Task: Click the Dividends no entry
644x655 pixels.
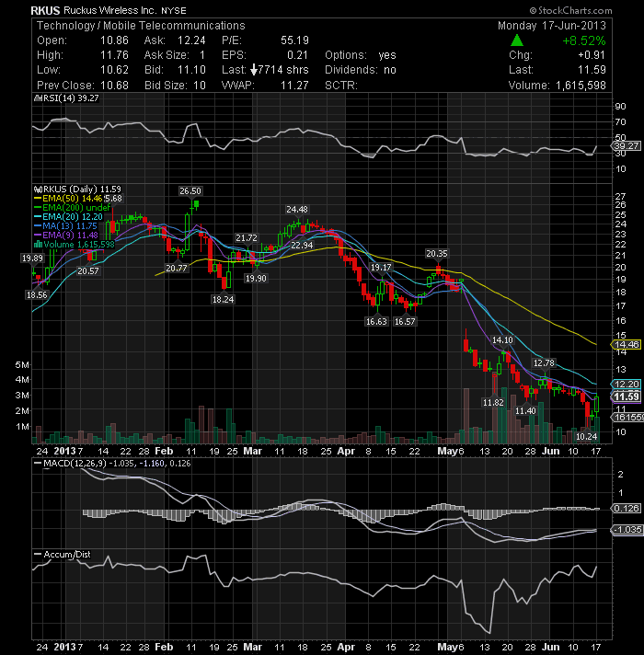Action: 361,70
